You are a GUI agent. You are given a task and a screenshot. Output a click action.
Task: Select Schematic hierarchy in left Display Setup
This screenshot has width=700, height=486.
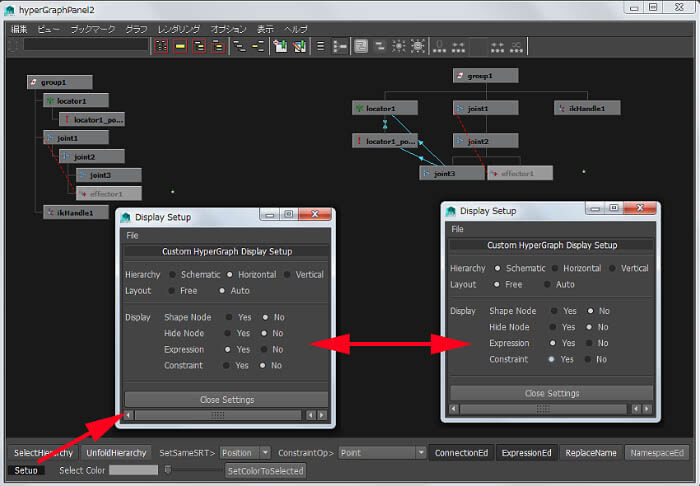(x=172, y=274)
